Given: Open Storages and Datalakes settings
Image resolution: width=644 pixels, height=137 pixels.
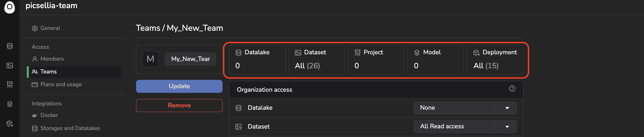Looking at the screenshot, I should click(70, 128).
